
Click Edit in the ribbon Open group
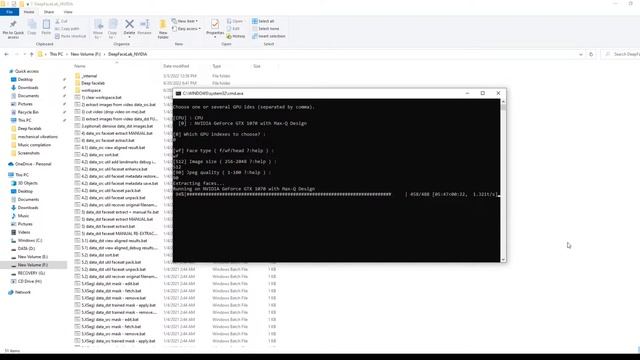point(233,29)
